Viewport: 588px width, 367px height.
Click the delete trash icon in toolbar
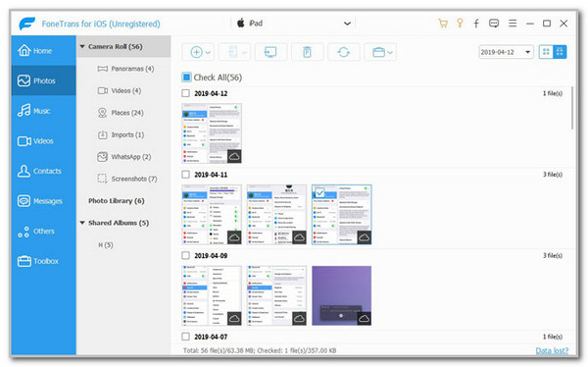[307, 52]
